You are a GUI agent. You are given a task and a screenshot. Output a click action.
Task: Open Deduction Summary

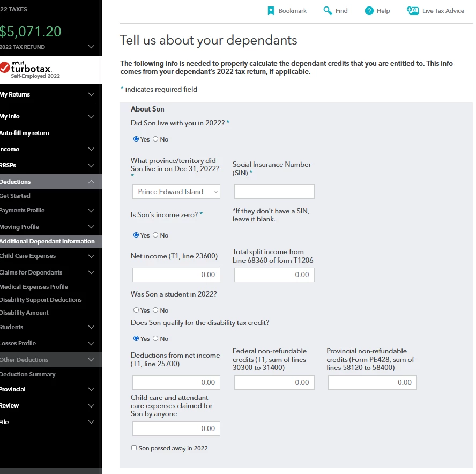point(28,374)
